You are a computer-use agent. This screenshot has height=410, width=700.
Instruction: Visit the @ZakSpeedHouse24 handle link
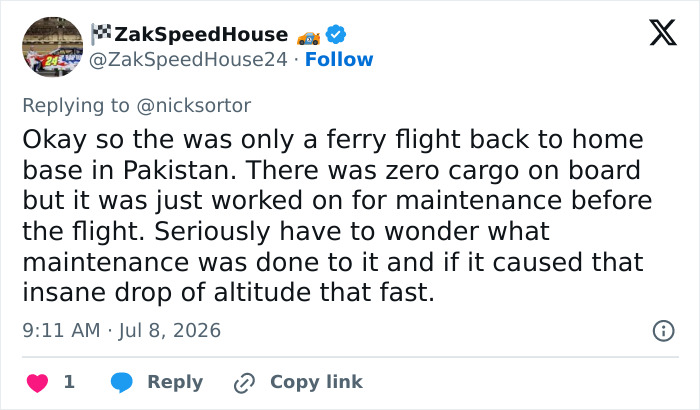(188, 59)
